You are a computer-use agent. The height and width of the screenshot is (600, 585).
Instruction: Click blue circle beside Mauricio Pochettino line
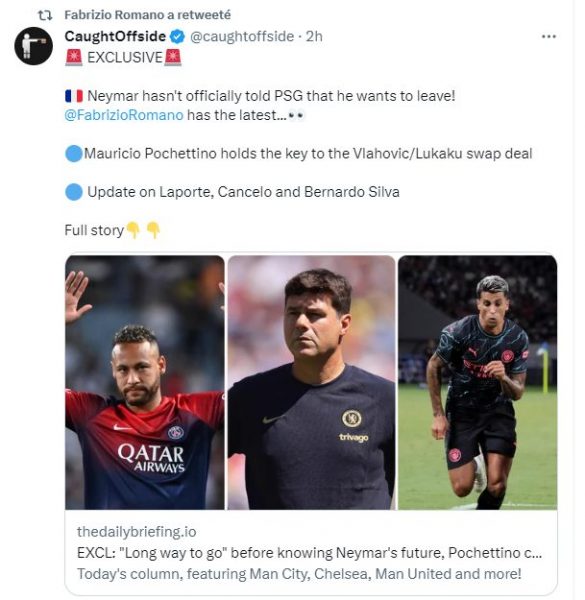[74, 154]
